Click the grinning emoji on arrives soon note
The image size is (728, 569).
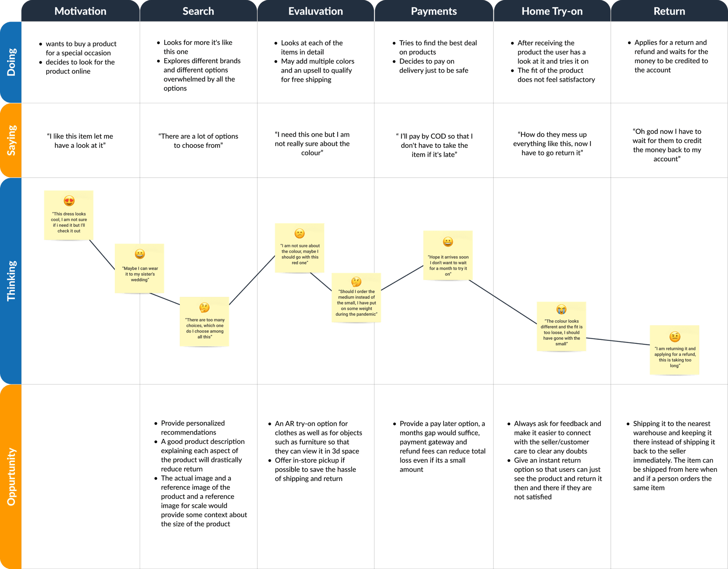[x=448, y=242]
